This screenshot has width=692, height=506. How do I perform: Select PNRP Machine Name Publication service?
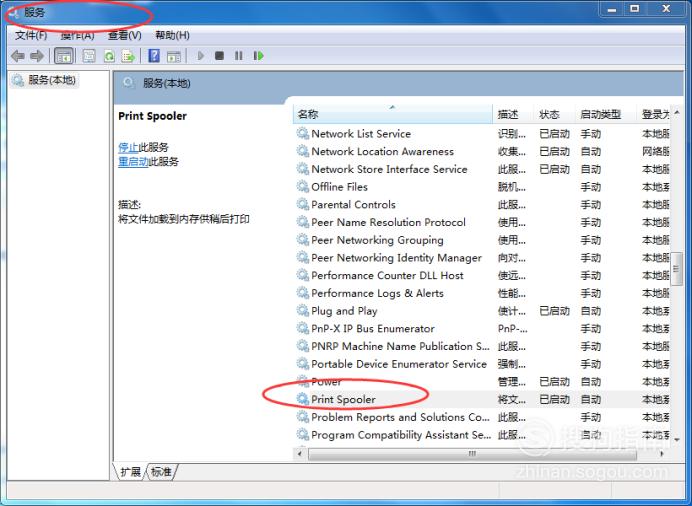[482, 346]
